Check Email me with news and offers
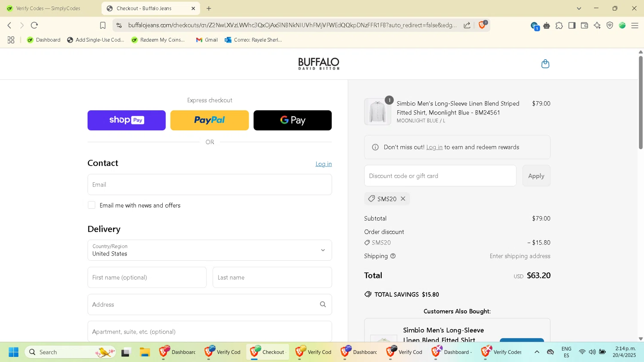The image size is (644, 362). [91, 205]
